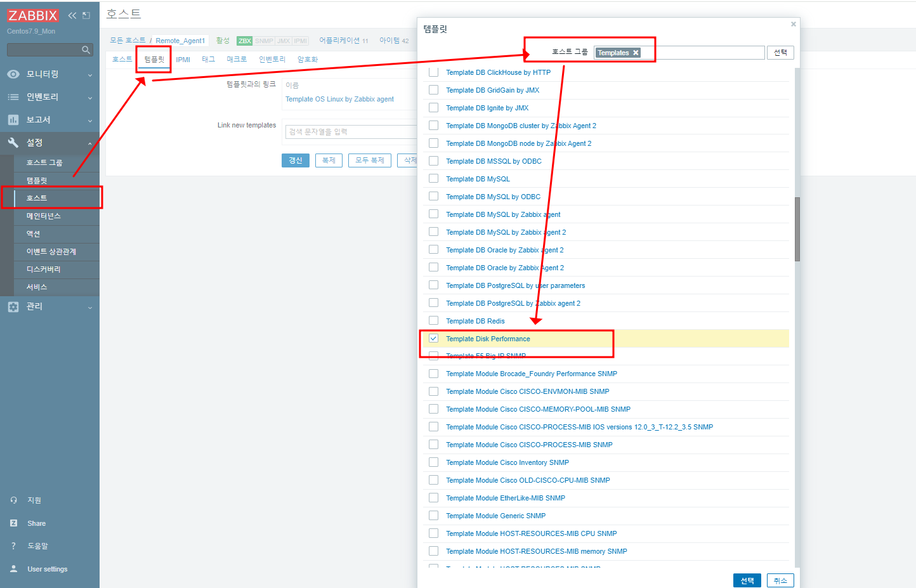Screen dimensions: 916x588
Task: Close the 템플릿 dialog with the x
Action: (x=793, y=24)
